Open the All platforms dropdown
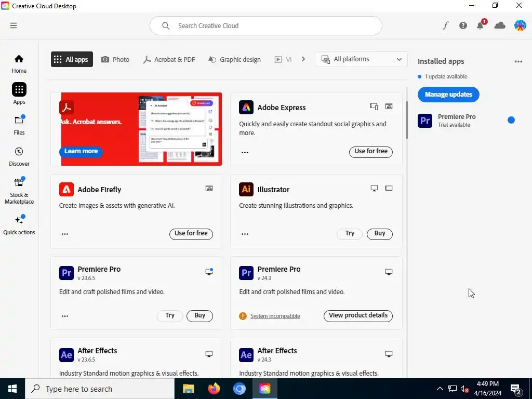532x399 pixels. tap(361, 59)
